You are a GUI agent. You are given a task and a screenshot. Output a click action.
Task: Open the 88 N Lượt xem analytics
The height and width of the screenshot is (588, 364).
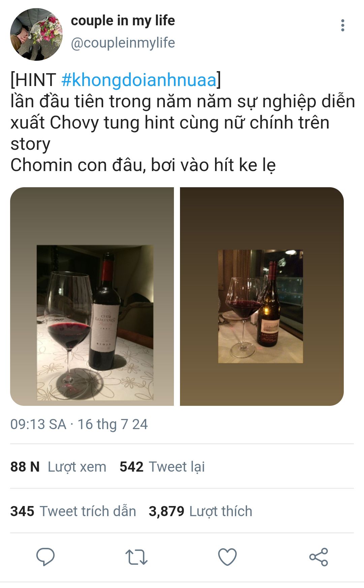click(58, 467)
